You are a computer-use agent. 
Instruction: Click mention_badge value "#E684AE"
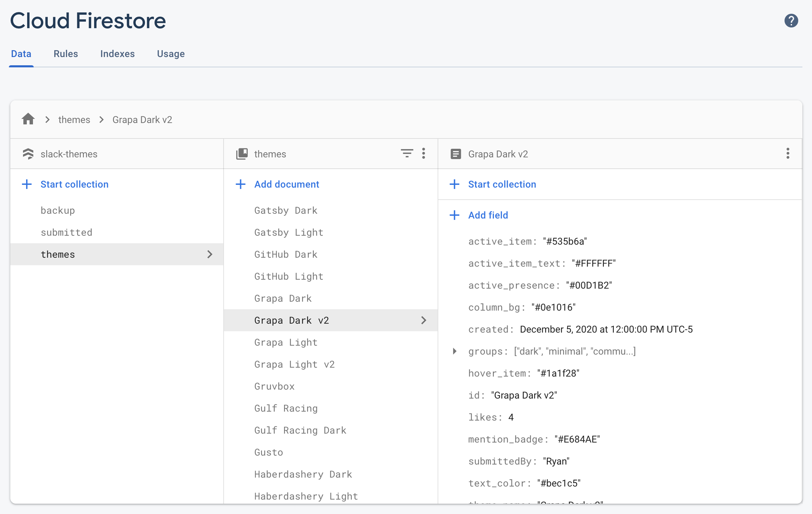(x=577, y=439)
